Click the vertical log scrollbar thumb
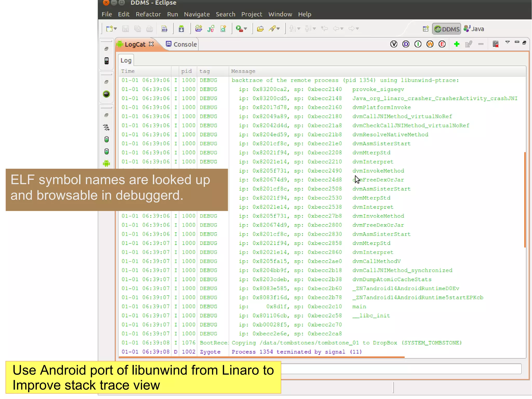The width and height of the screenshot is (532, 399). [525, 199]
